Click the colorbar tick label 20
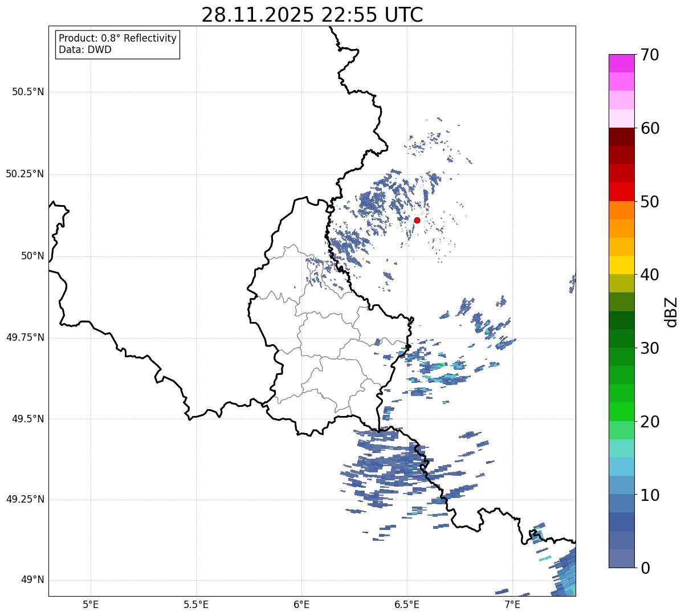The width and height of the screenshot is (685, 616). [650, 422]
